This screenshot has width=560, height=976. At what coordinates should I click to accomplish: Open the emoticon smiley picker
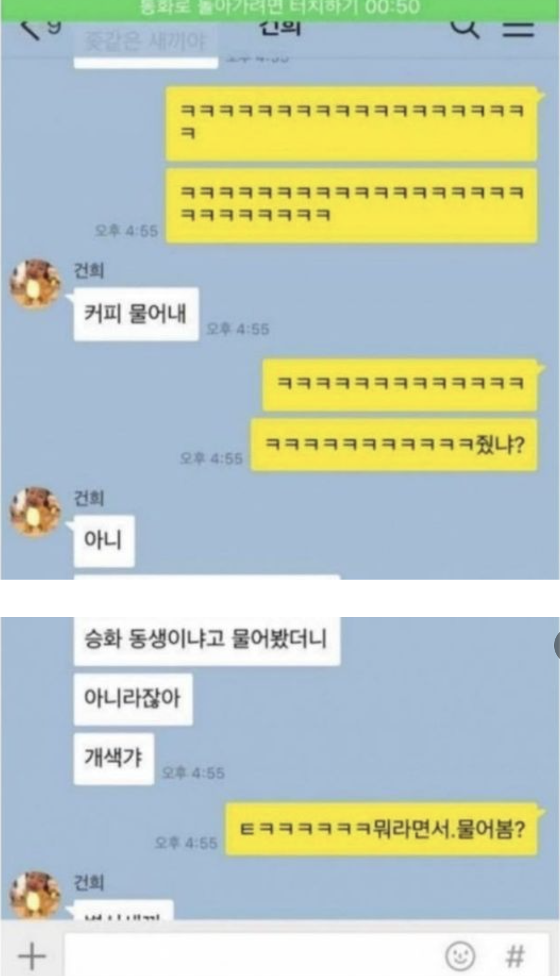pos(460,956)
